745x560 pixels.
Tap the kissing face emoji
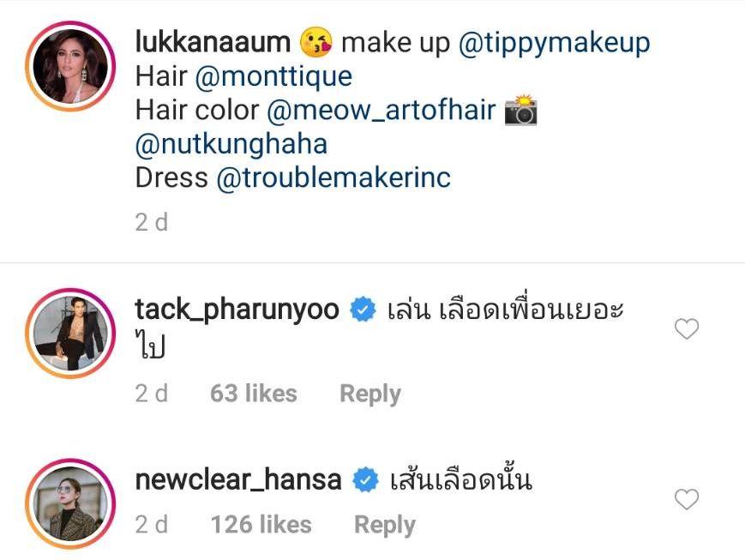[x=315, y=42]
